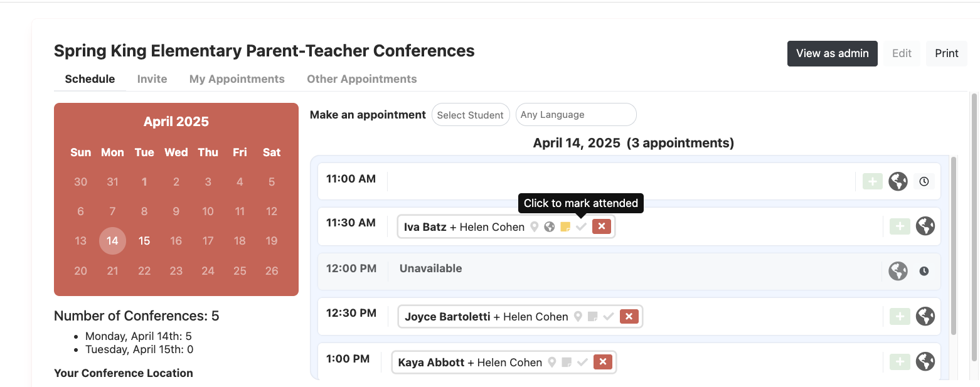The image size is (980, 387).
Task: Cancel Iva Batz appointment with red X
Action: pyautogui.click(x=601, y=226)
